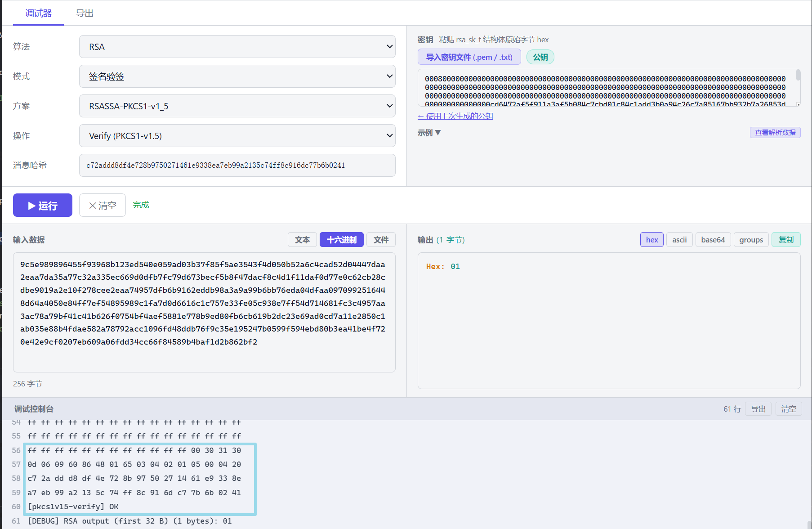Select the 文件 input mode
Image resolution: width=812 pixels, height=529 pixels.
click(x=381, y=240)
